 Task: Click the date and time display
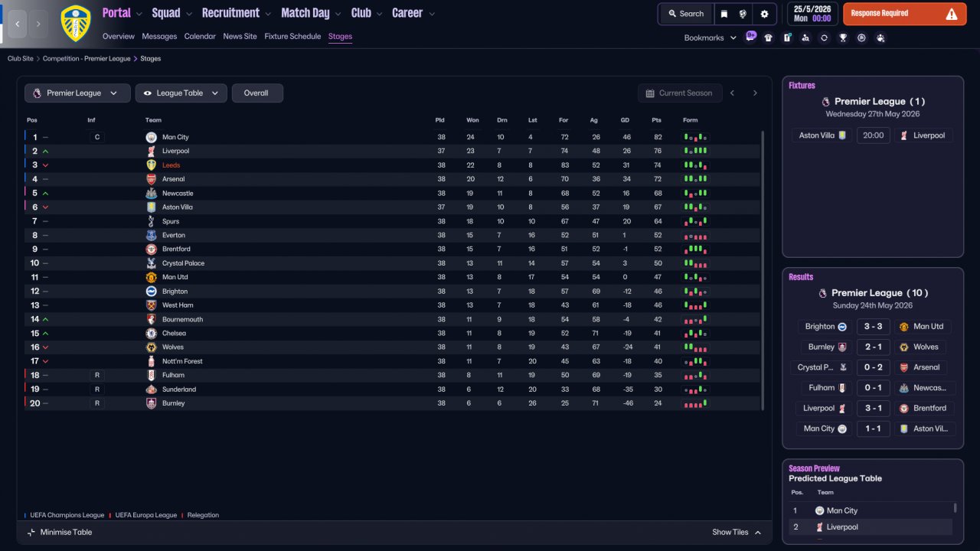(812, 14)
